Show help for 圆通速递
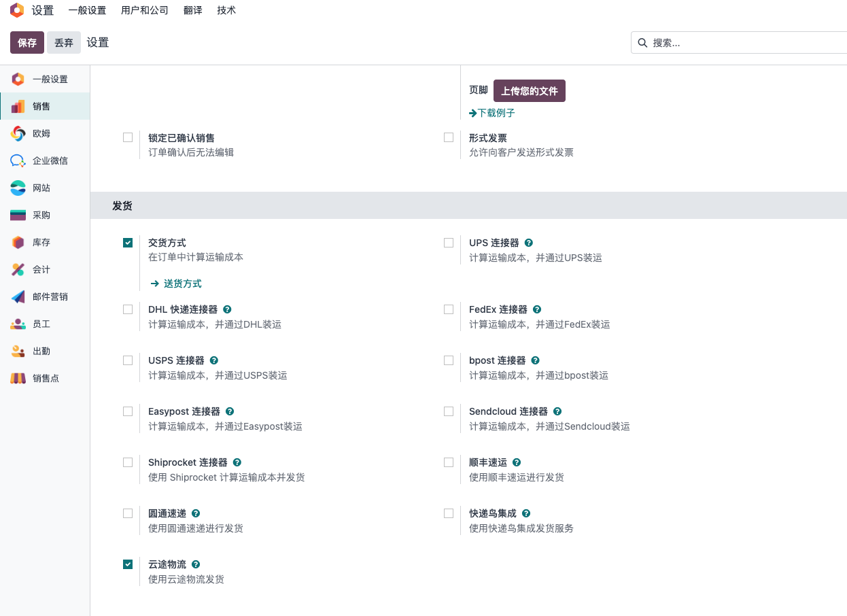847x616 pixels. 196,513
